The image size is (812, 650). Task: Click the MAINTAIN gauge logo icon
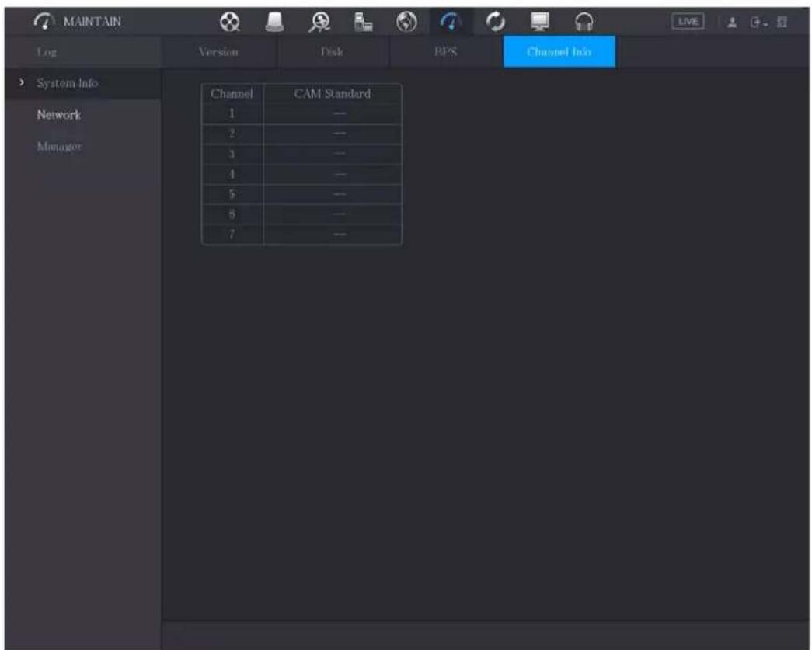pyautogui.click(x=44, y=21)
